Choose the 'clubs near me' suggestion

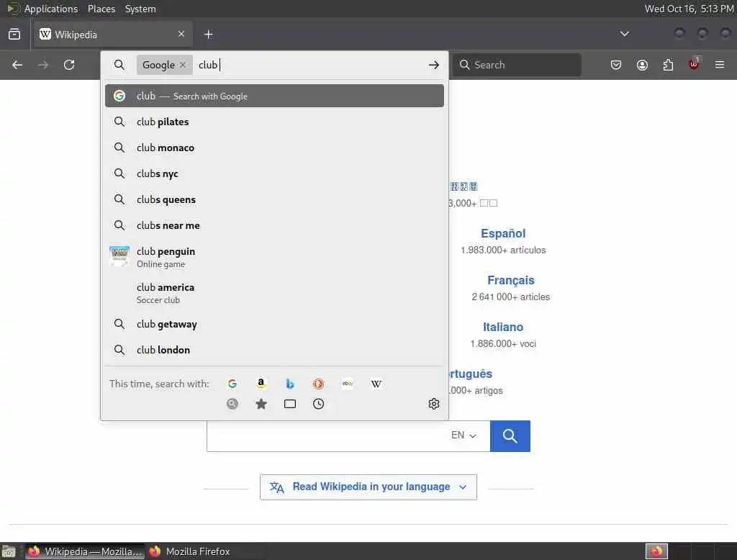[x=274, y=225]
